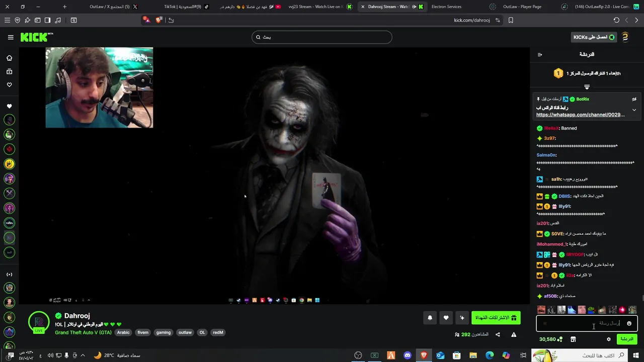The width and height of the screenshot is (644, 362).
Task: Click 'Get KICKs' button in header
Action: point(594,37)
